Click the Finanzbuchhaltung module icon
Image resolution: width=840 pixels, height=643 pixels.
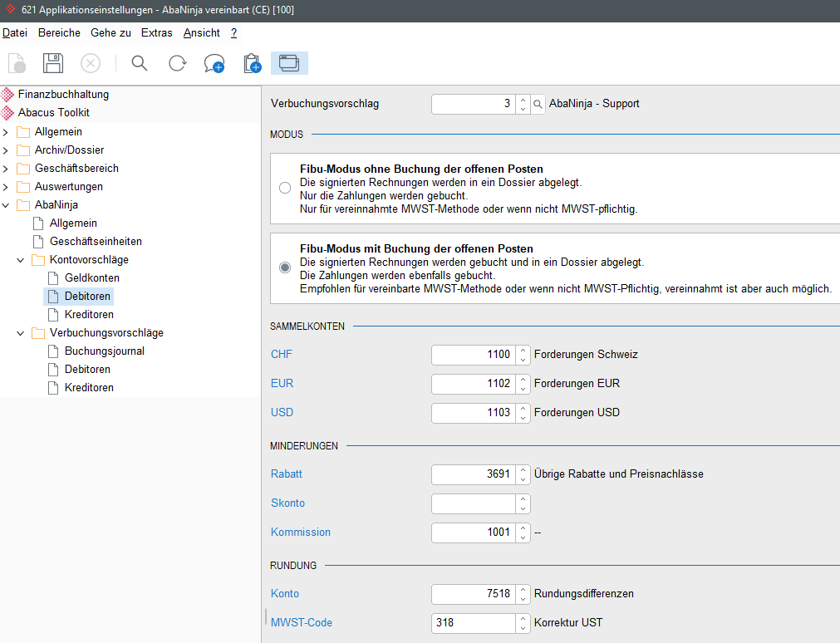[x=7, y=95]
